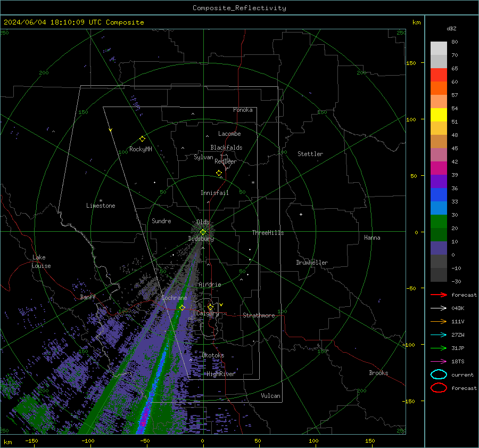Select the bright red swatch in dBZ scale
The height and width of the screenshot is (448, 479).
pyautogui.click(x=439, y=75)
